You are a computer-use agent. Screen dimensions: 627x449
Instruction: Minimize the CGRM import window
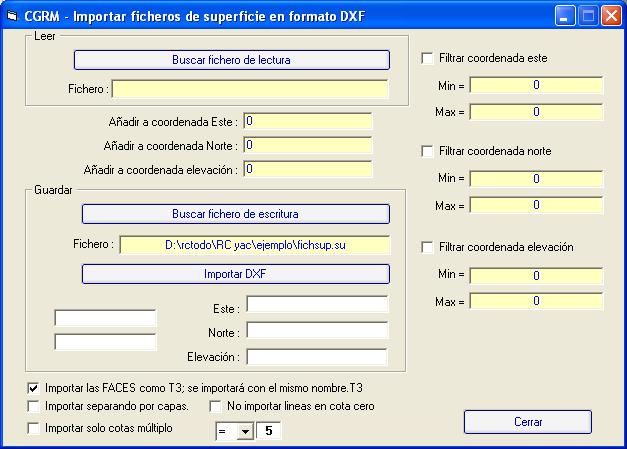click(x=565, y=16)
